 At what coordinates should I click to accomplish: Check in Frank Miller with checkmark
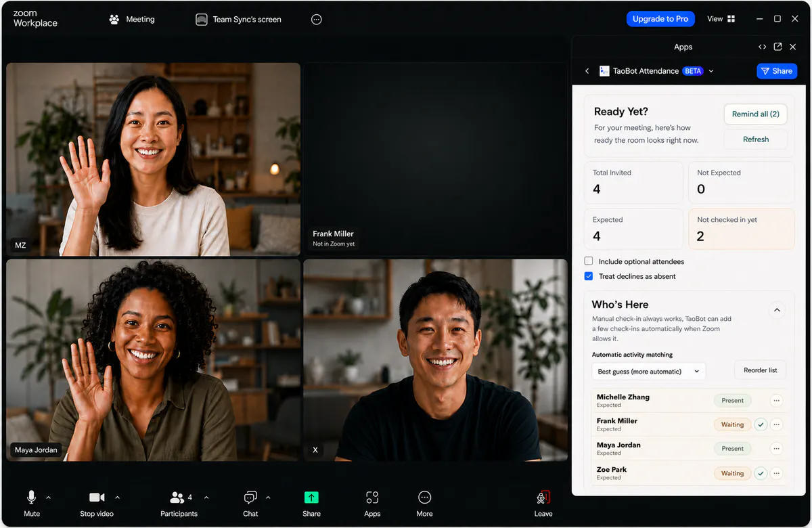click(x=761, y=425)
